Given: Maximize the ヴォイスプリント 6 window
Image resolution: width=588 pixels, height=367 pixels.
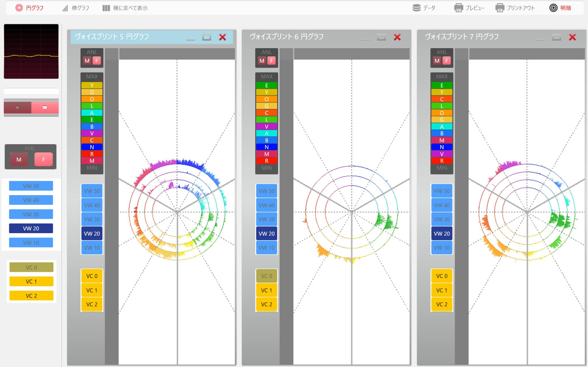Looking at the screenshot, I should pos(381,37).
